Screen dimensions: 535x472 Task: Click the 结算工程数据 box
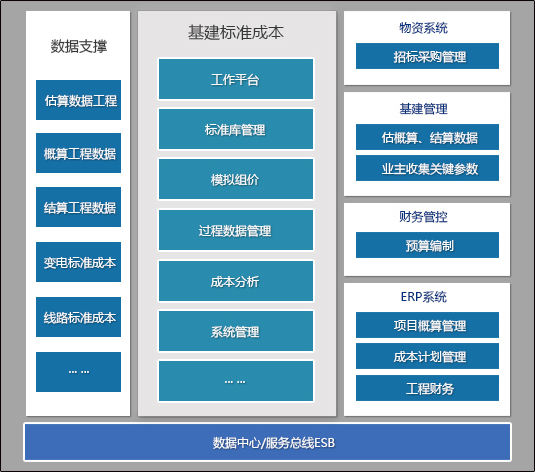pos(78,207)
